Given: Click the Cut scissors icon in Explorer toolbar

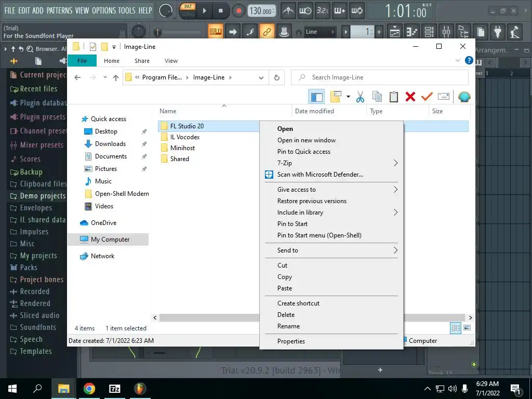Looking at the screenshot, I should coord(361,97).
